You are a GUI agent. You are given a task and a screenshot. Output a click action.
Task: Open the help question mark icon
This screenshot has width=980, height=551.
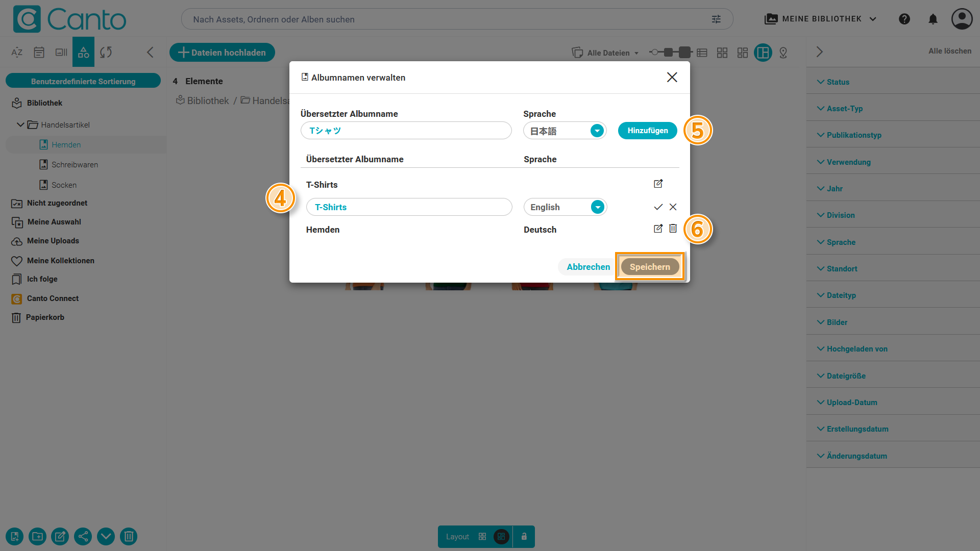pyautogui.click(x=904, y=19)
